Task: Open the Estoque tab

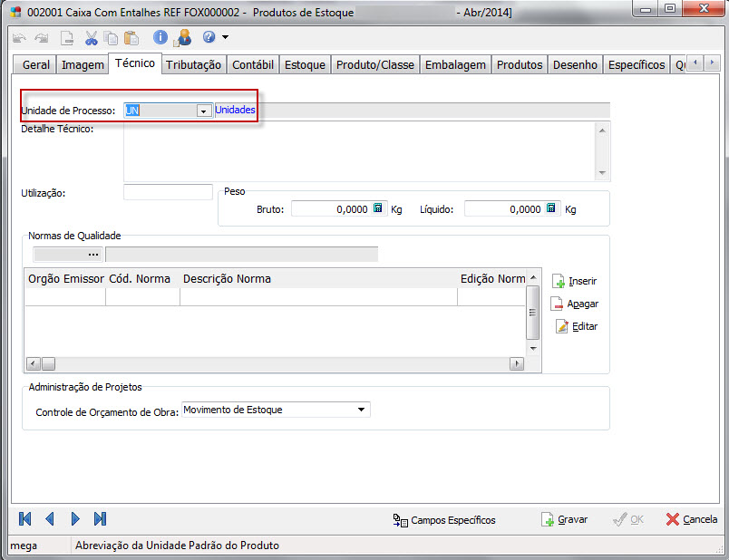Action: [x=305, y=64]
